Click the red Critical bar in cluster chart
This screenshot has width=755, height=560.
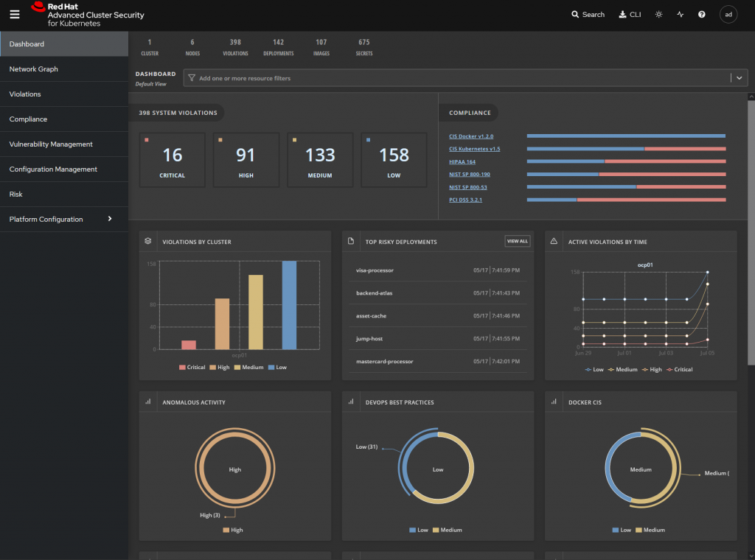click(189, 345)
